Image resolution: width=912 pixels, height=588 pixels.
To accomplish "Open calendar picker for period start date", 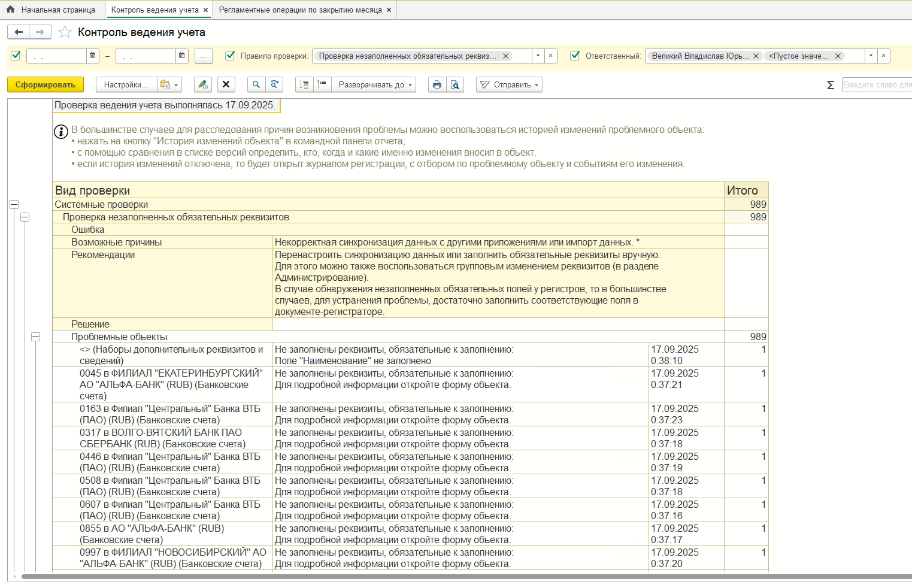I will point(93,56).
